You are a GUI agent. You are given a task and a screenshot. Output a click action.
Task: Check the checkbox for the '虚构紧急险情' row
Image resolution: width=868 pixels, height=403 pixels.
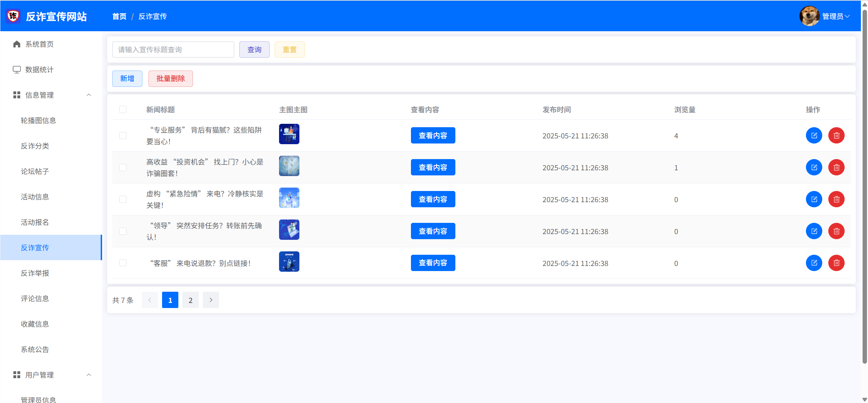123,199
